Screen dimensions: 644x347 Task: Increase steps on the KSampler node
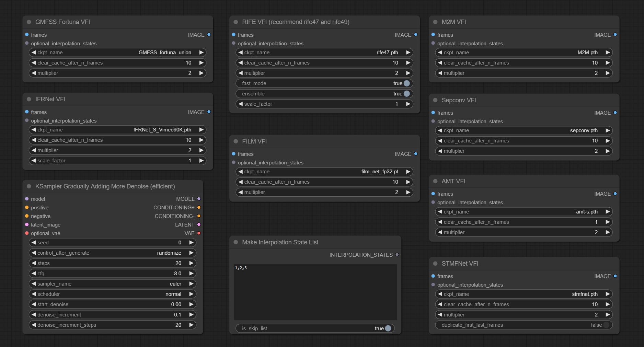coord(192,263)
